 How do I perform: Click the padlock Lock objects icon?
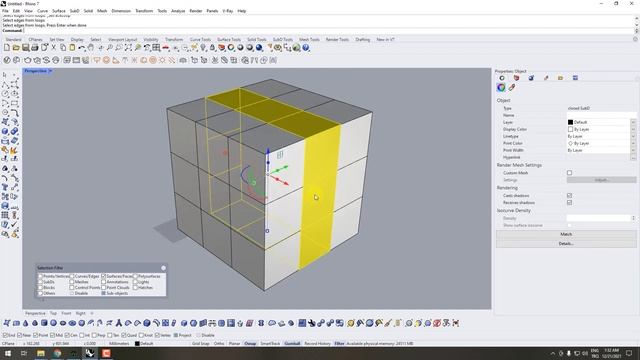coord(212,48)
